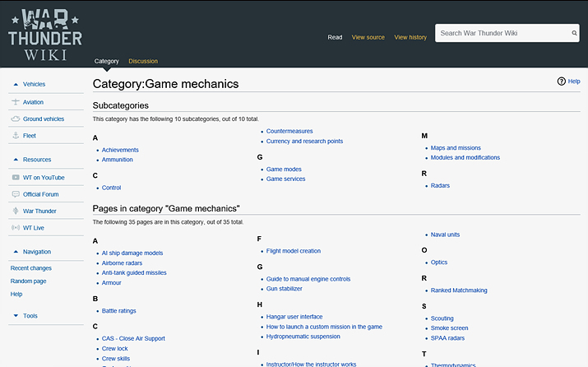Viewport: 588px width, 367px height.
Task: Select the View source tab
Action: 368,37
